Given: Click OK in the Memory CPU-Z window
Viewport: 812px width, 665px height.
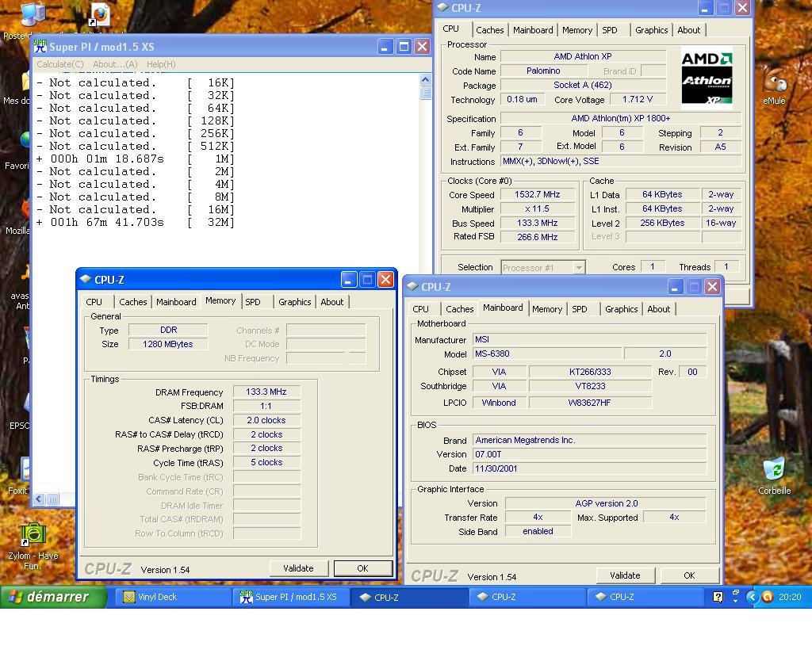Looking at the screenshot, I should coord(362,568).
